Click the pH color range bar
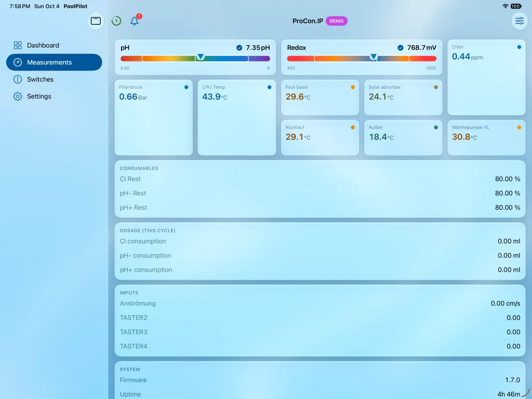532x399 pixels. pos(195,59)
